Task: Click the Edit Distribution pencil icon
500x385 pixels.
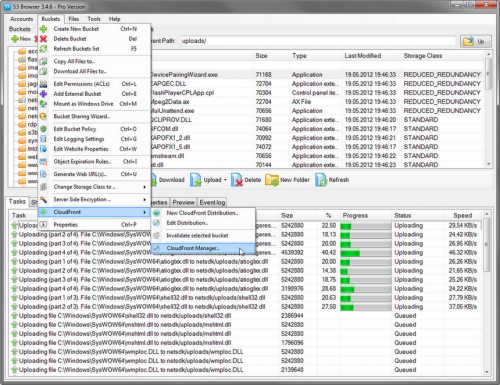Action: [x=157, y=223]
